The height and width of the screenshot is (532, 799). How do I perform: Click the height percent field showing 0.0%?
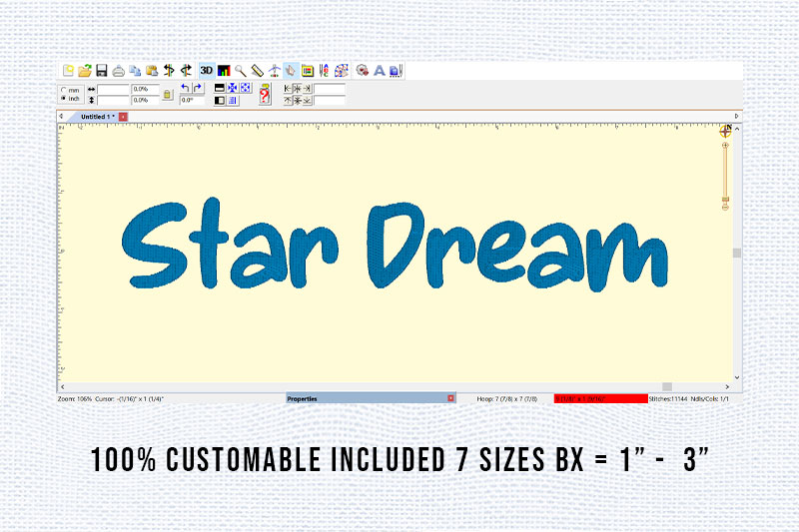coord(145,100)
